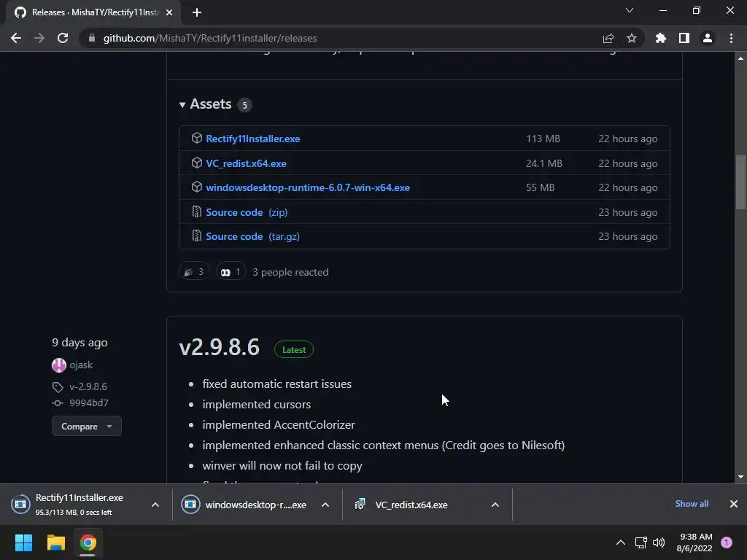Click the '24.1 MB' size text
Screen dimensions: 747x560
pyautogui.click(x=544, y=163)
